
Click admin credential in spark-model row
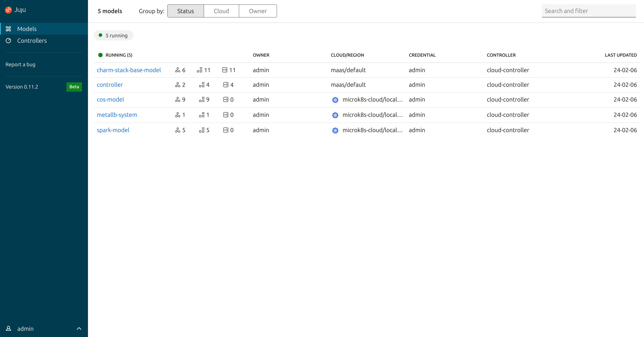click(x=417, y=130)
